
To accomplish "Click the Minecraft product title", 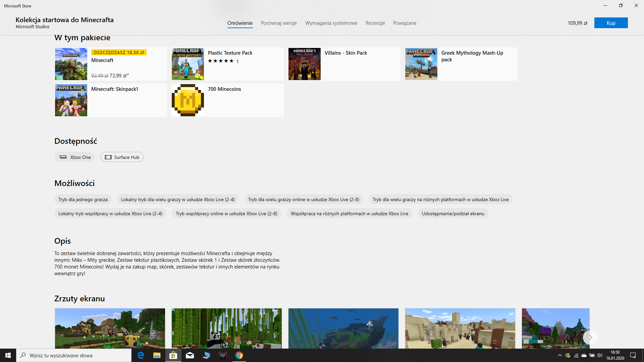I will 102,60.
